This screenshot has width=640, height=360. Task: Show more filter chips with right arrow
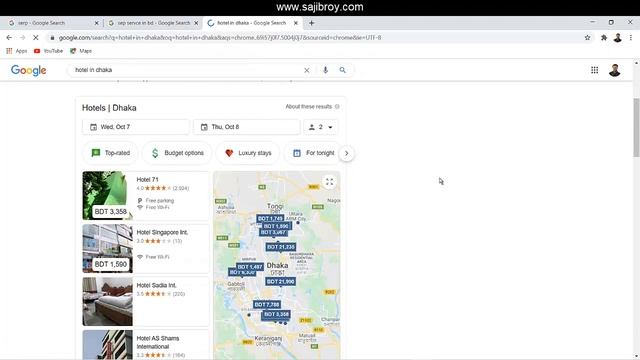click(347, 153)
